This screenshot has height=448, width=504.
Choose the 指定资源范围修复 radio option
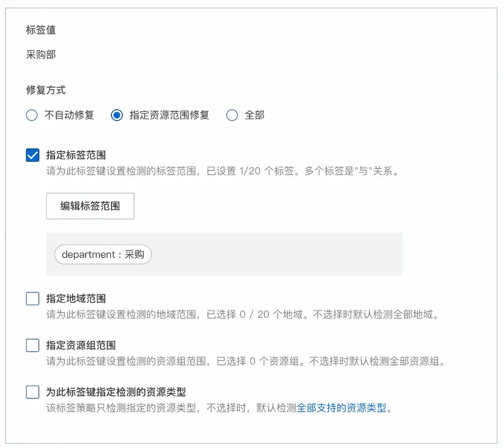click(117, 115)
